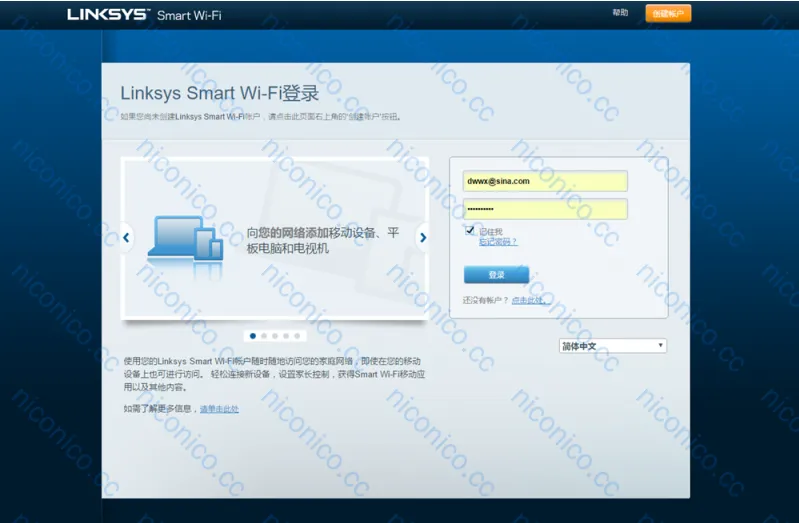Screen dimensions: 799x523
Task: Click the Smart Wi-Fi header text
Action: [x=189, y=15]
